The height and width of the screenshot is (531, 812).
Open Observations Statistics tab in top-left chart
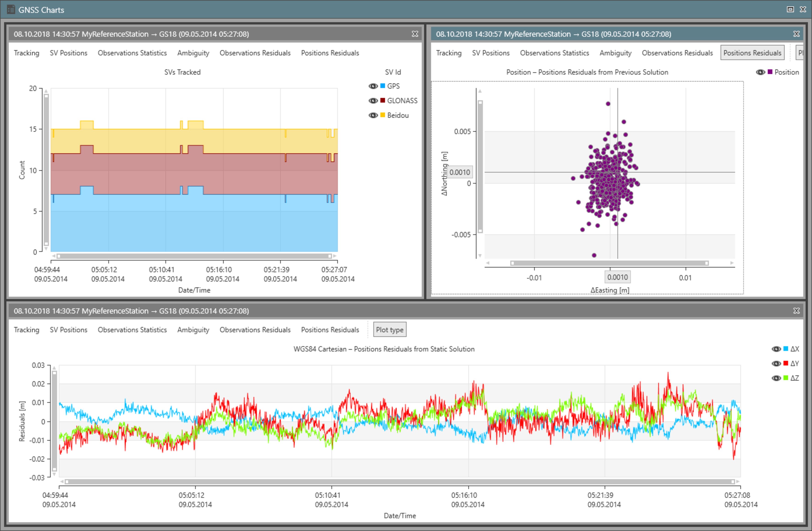132,53
